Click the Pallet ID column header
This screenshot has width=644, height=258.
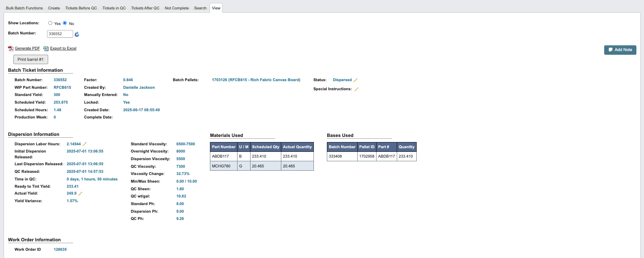pyautogui.click(x=367, y=147)
